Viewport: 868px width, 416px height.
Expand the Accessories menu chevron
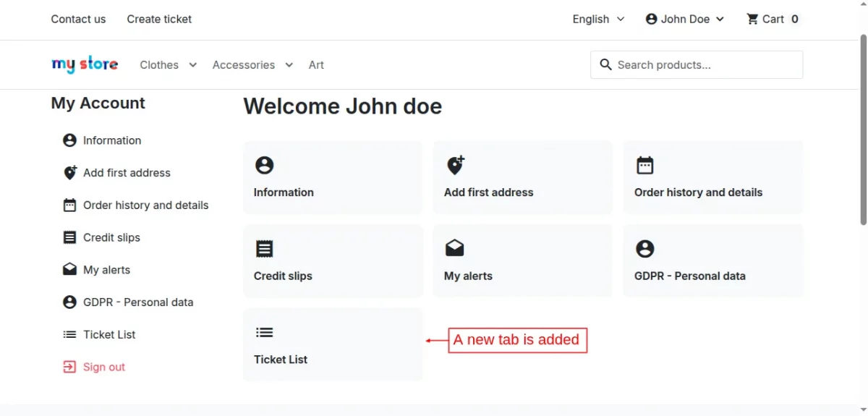click(x=289, y=64)
